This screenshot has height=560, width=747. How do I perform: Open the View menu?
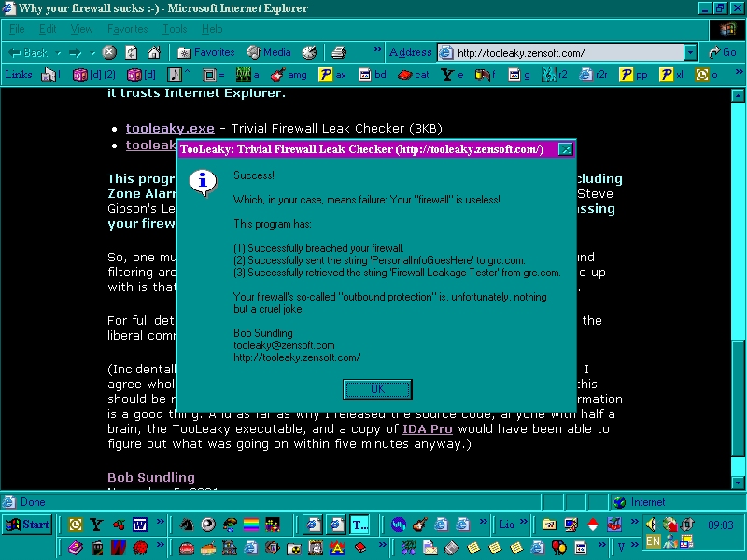pos(81,29)
